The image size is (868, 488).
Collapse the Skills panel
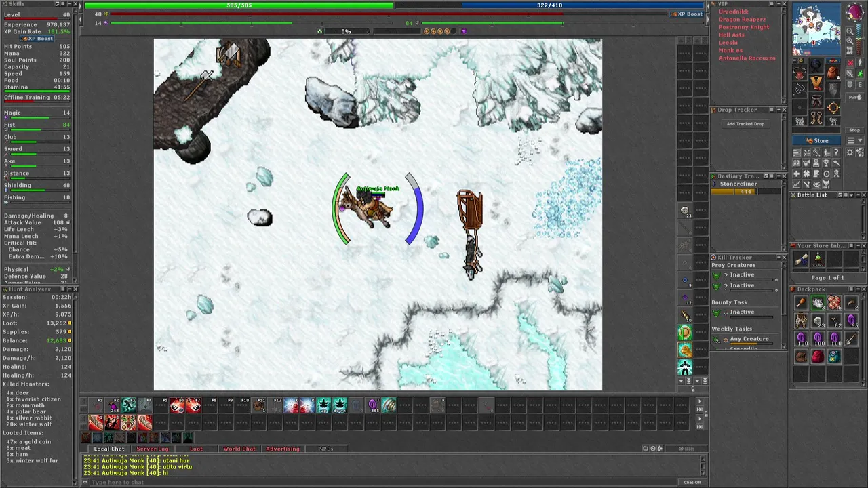pos(70,4)
